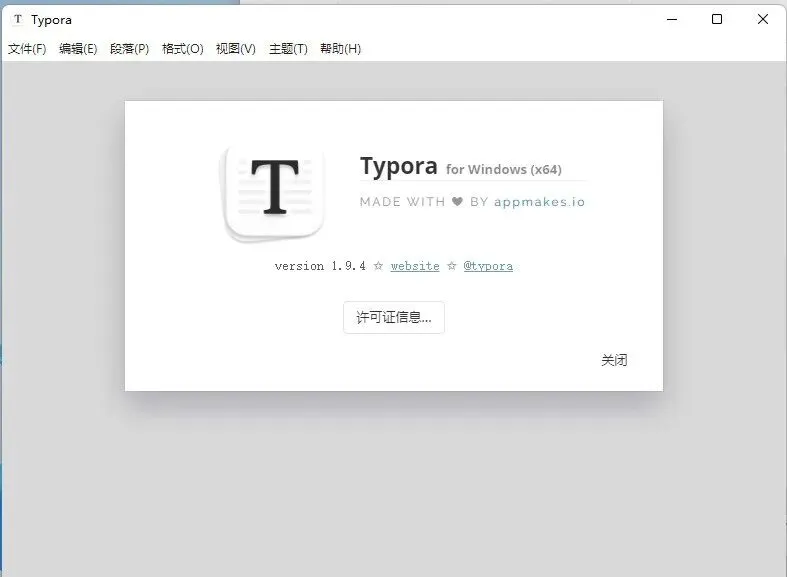Open the 编辑(E) menu
The image size is (787, 577).
click(x=78, y=49)
